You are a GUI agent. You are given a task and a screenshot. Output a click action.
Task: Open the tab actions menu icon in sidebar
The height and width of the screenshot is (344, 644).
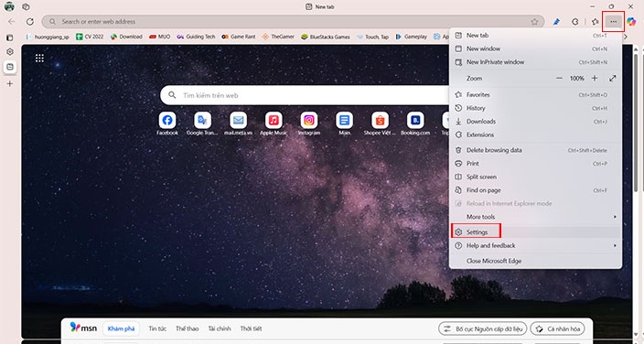tap(10, 38)
